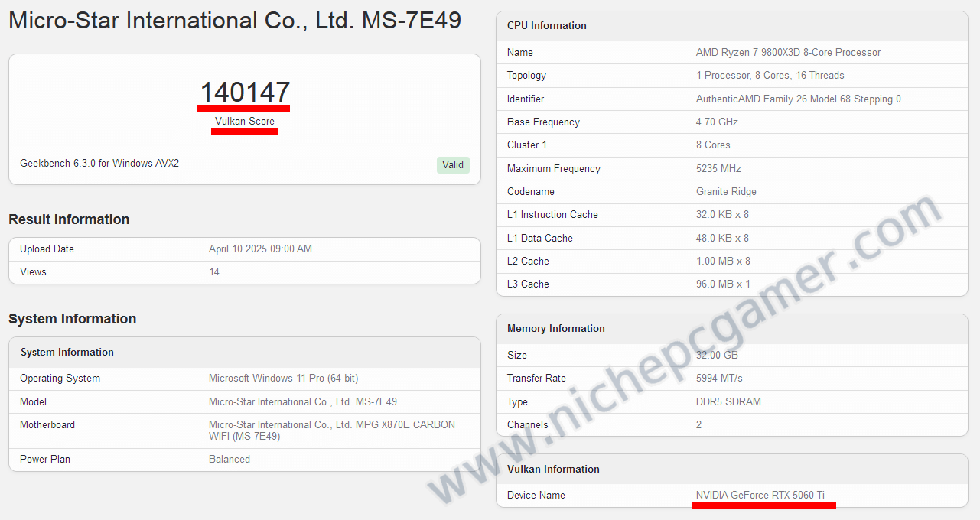Select Geekbench 6.3.0 for Windows AVX2 text
980x520 pixels.
(x=99, y=163)
